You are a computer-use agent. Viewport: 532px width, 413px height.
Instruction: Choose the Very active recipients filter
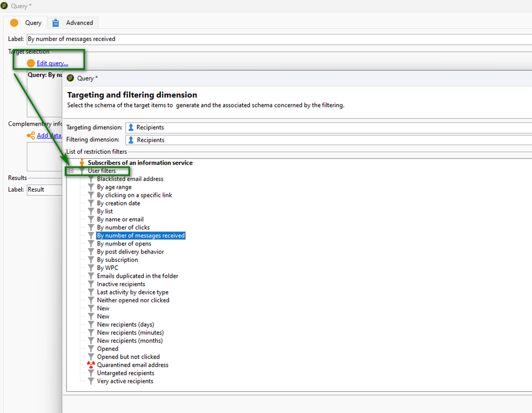(125, 381)
